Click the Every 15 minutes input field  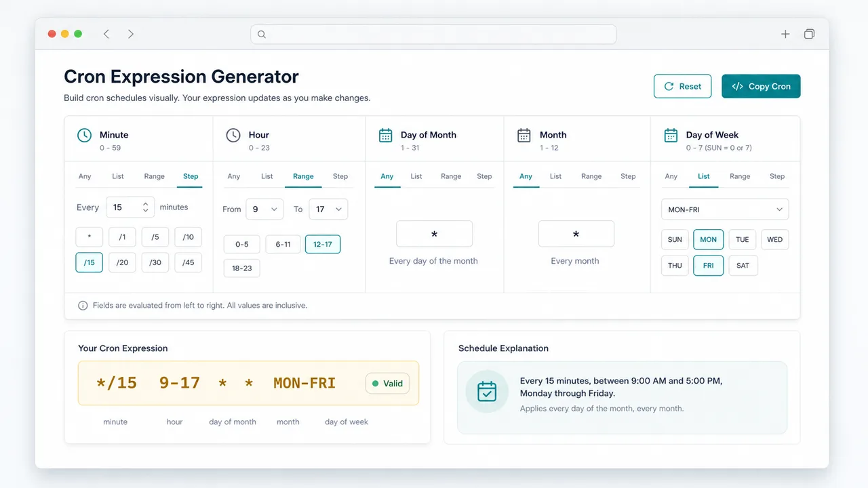click(130, 207)
